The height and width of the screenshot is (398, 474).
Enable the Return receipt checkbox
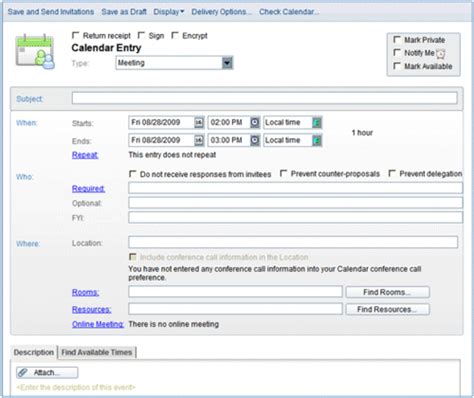click(76, 35)
